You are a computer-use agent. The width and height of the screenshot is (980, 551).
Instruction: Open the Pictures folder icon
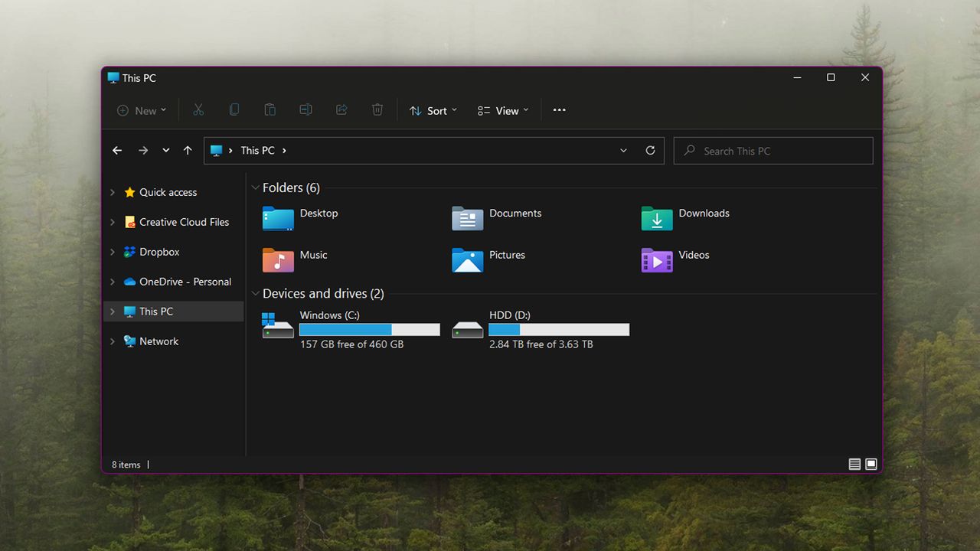(x=467, y=260)
